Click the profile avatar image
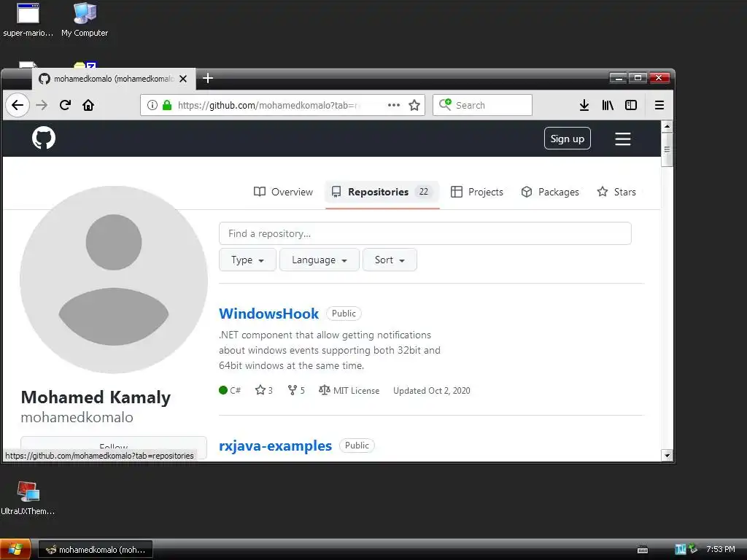This screenshot has height=560, width=747. point(114,279)
